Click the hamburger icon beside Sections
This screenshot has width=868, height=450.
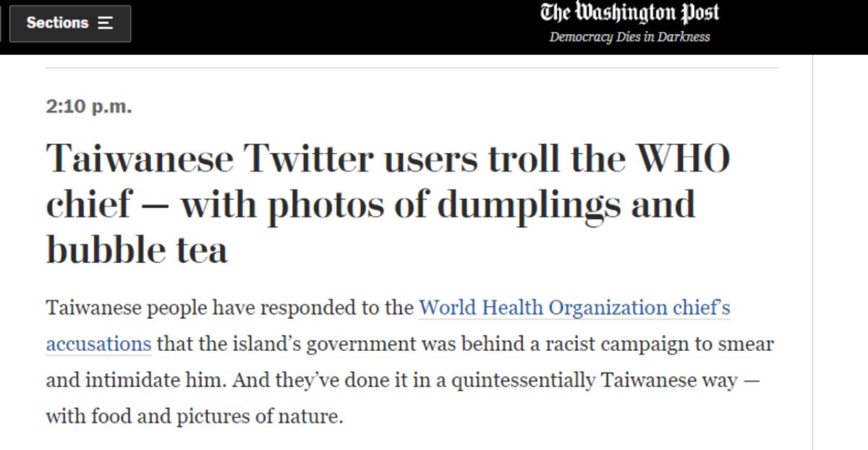pos(106,23)
